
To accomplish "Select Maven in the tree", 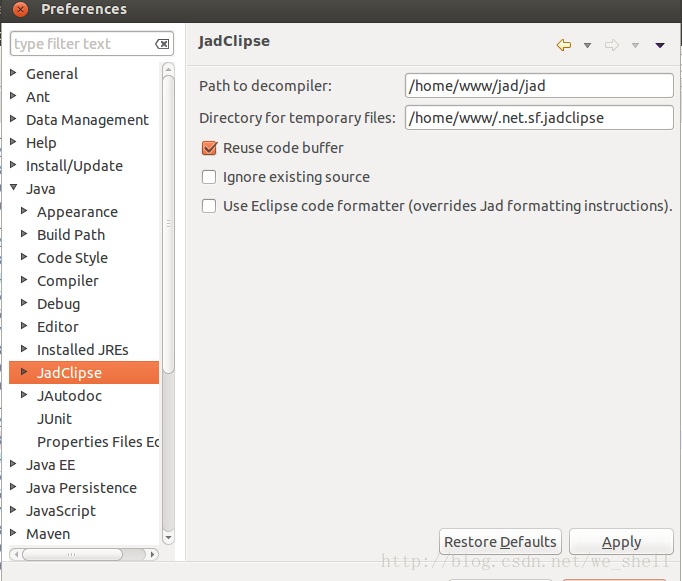I will pyautogui.click(x=48, y=534).
